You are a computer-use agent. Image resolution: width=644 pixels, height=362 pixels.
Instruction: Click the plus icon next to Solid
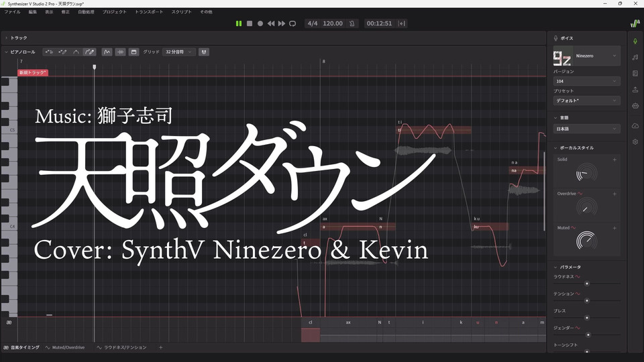(x=615, y=160)
